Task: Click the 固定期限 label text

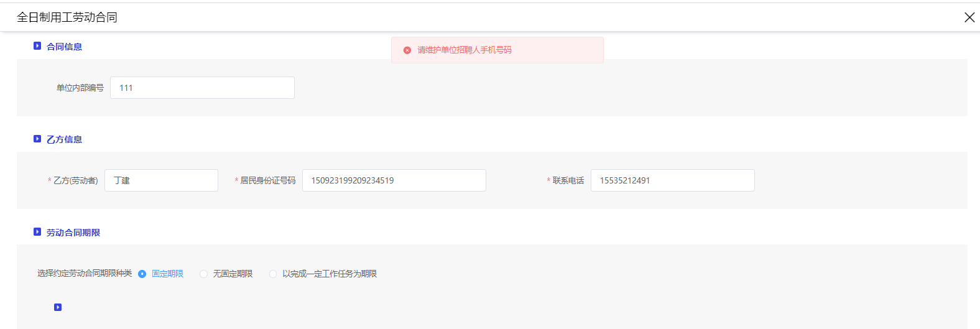Action: pyautogui.click(x=167, y=274)
